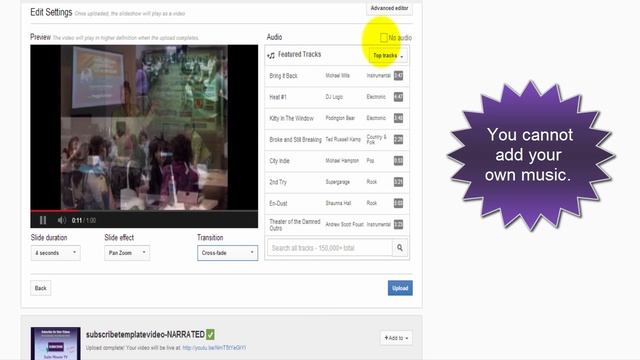The image size is (640, 360).
Task: Pause the slideshow preview video
Action: pos(43,220)
